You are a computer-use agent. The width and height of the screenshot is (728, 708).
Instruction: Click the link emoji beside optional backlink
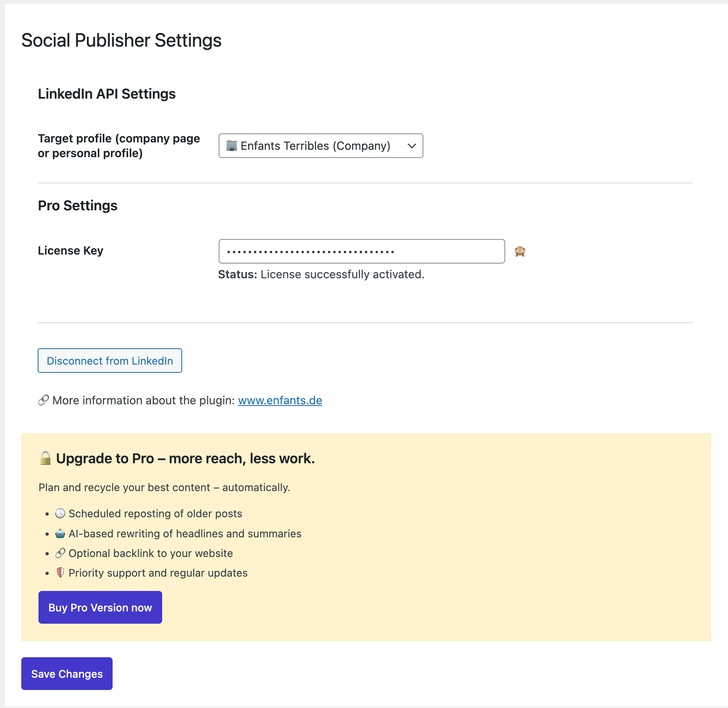coord(60,552)
